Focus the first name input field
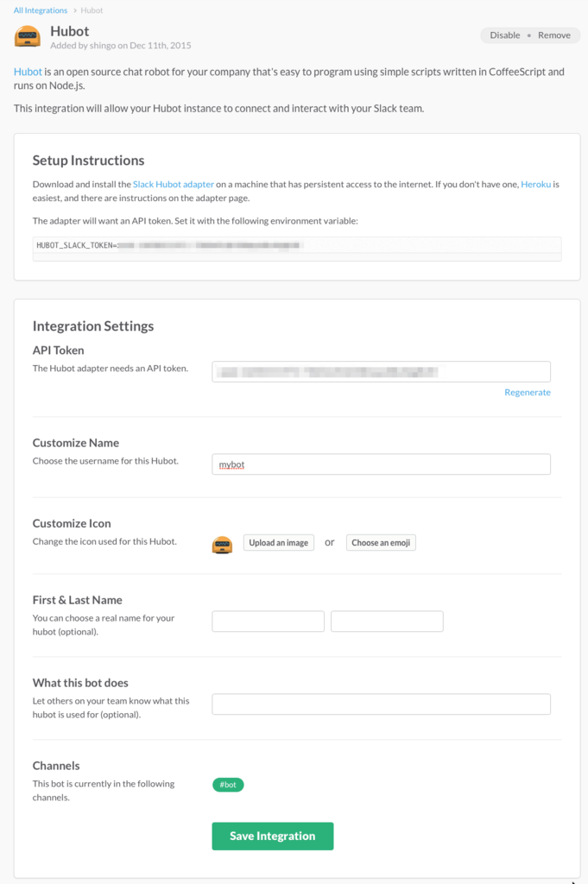The height and width of the screenshot is (884, 588). click(268, 622)
